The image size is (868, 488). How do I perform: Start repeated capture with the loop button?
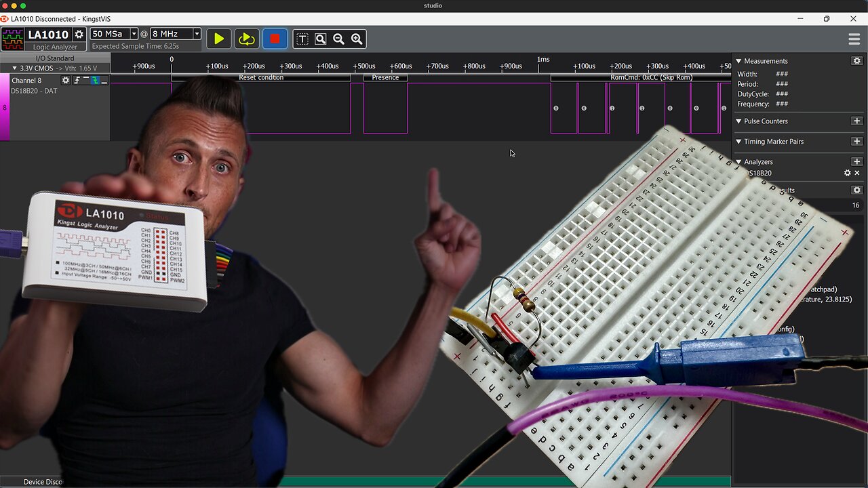pyautogui.click(x=246, y=39)
